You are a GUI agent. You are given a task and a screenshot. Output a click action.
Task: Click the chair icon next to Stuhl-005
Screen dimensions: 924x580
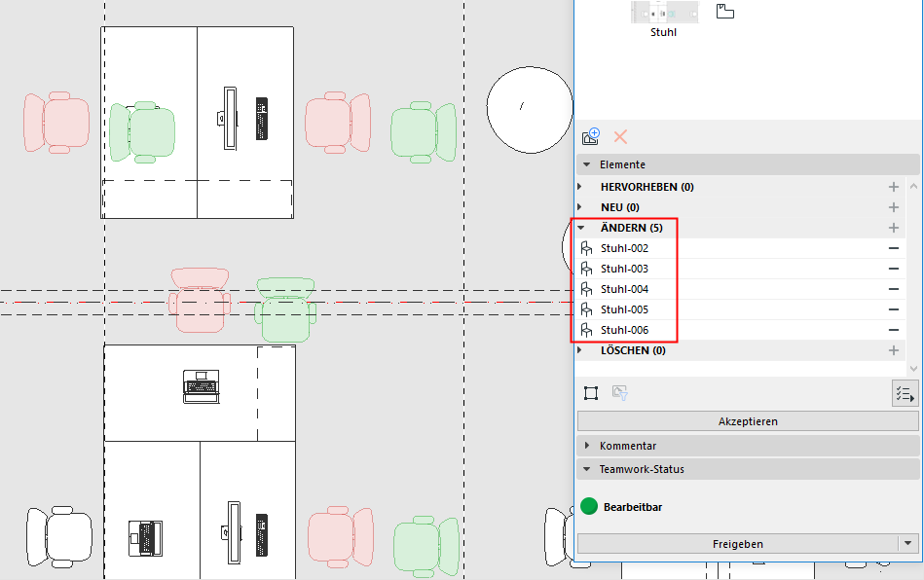(586, 309)
